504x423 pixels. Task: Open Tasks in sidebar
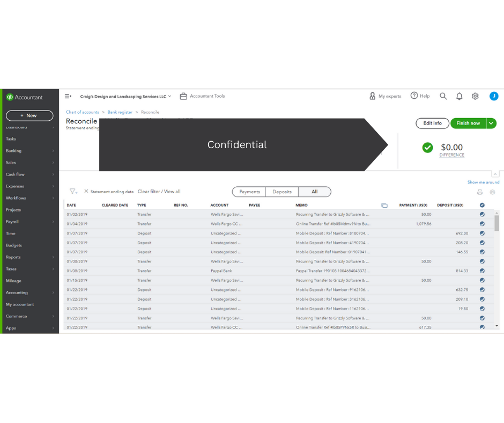pyautogui.click(x=11, y=139)
